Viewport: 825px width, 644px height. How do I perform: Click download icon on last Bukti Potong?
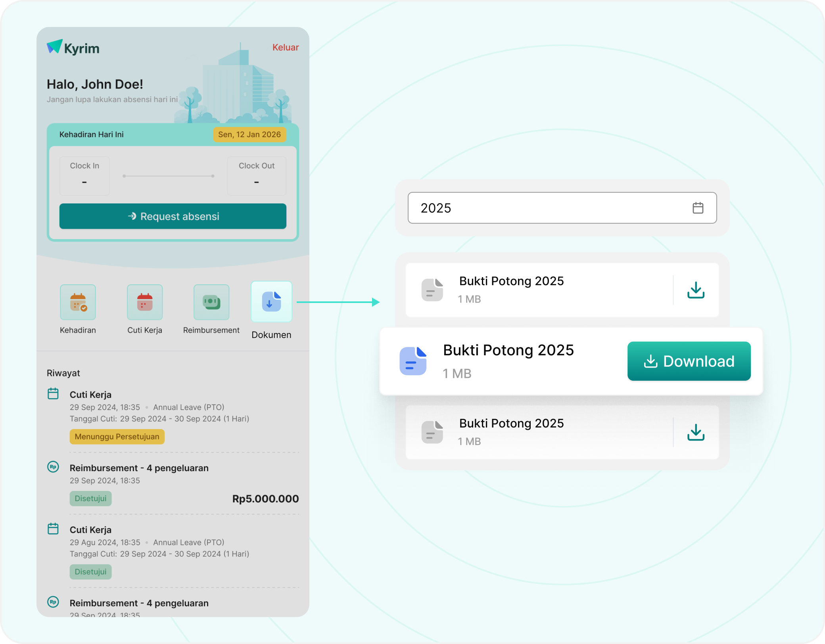point(696,432)
